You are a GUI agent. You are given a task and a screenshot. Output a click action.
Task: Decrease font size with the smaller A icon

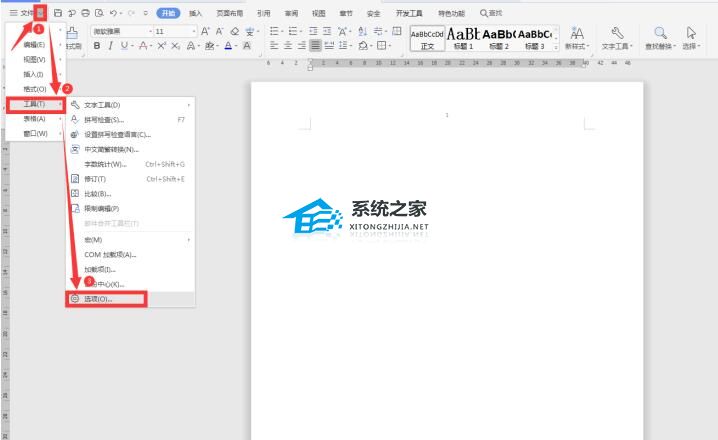219,31
